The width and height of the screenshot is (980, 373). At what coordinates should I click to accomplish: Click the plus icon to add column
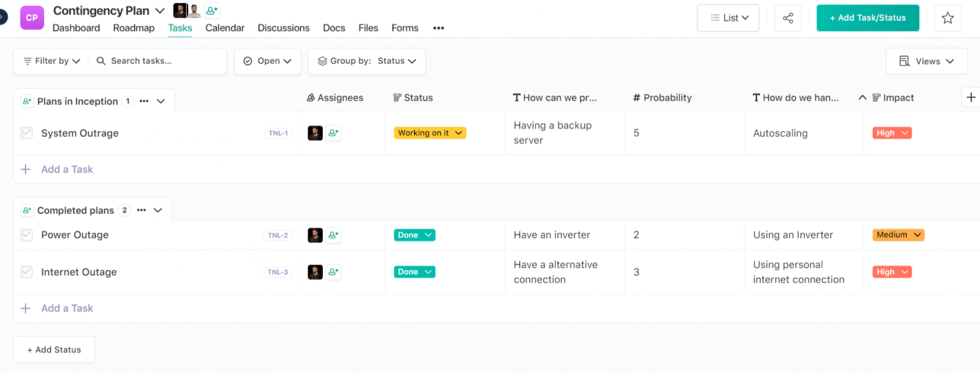point(970,97)
